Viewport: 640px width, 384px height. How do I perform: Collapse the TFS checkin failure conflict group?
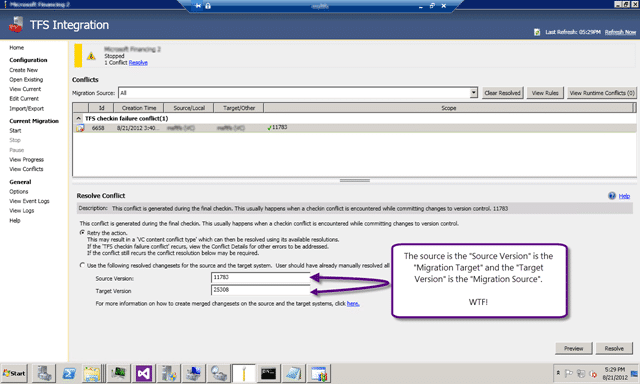(x=78, y=118)
